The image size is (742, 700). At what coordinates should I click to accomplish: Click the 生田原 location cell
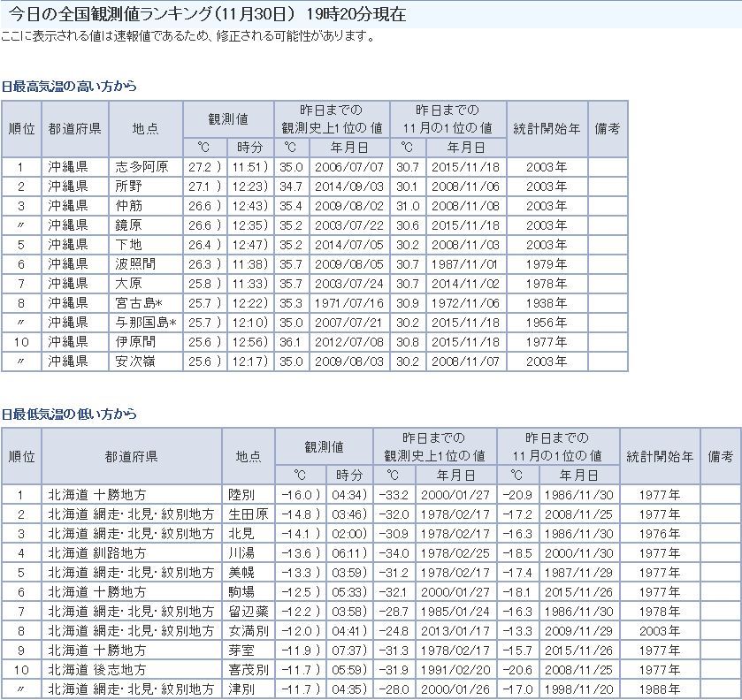tap(248, 514)
